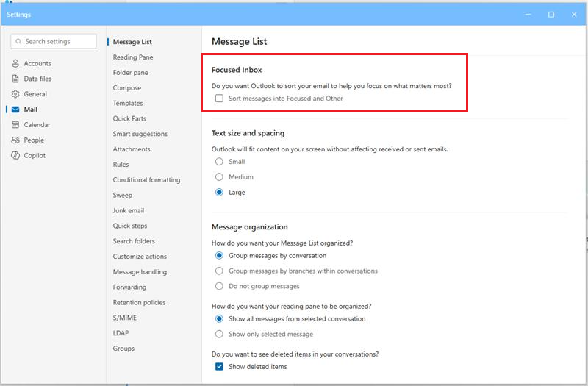Open Retention policies settings

pos(139,303)
